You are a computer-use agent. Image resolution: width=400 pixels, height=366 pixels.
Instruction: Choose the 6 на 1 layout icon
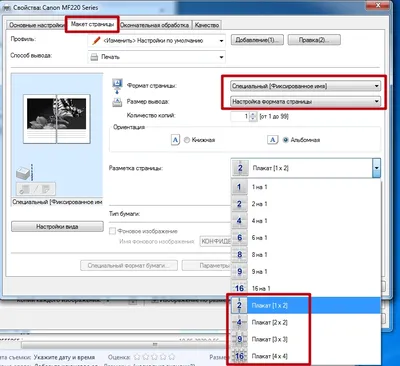coord(239,238)
